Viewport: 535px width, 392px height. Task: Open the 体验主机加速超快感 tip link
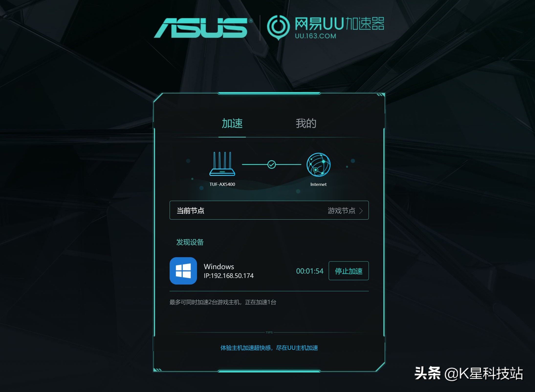point(269,348)
